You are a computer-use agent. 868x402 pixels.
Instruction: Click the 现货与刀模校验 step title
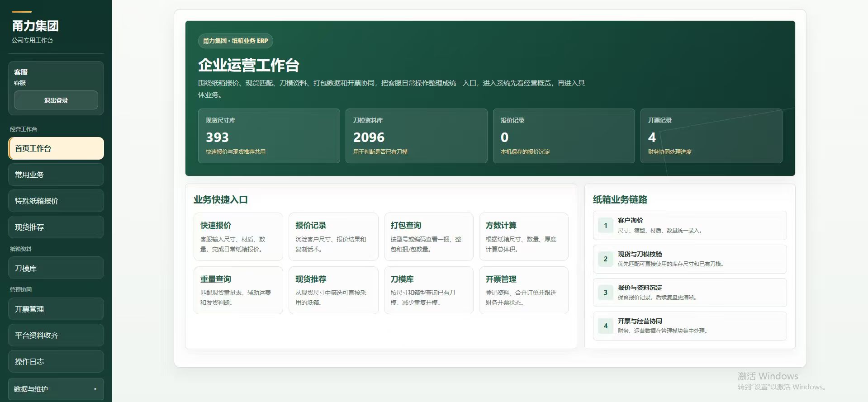[x=640, y=254]
